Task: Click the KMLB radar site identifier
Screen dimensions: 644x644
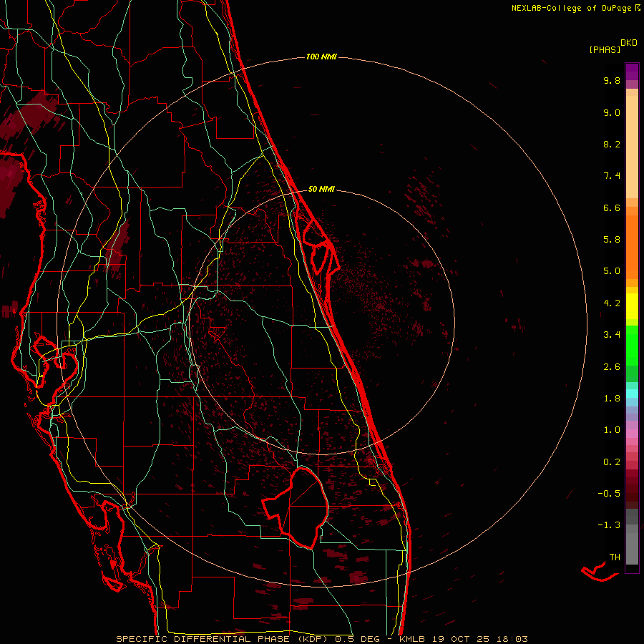Action: pyautogui.click(x=411, y=639)
